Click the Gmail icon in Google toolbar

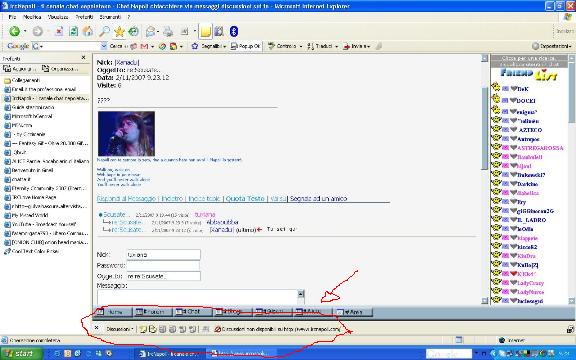pos(144,46)
